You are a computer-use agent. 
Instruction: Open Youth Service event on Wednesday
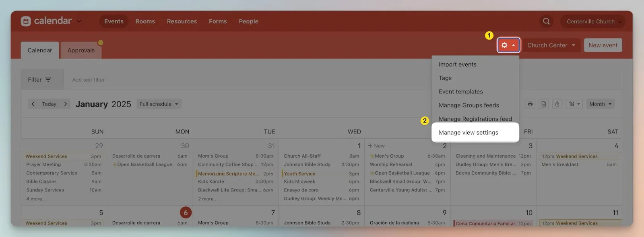(300, 174)
